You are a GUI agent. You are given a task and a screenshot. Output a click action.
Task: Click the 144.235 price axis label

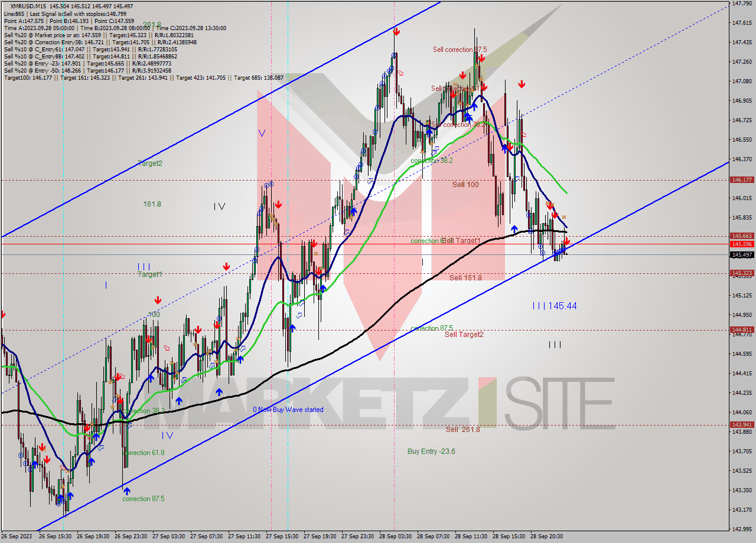point(742,393)
